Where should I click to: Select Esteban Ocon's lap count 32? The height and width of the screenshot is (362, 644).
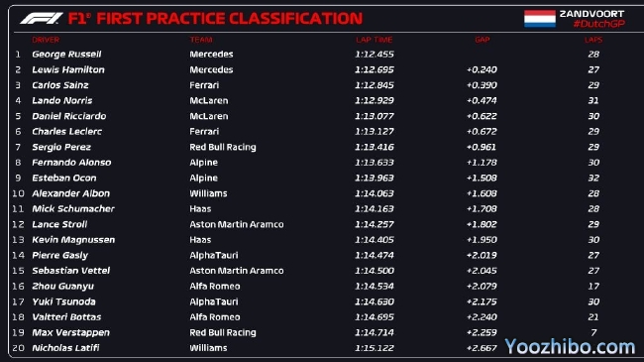pyautogui.click(x=593, y=179)
